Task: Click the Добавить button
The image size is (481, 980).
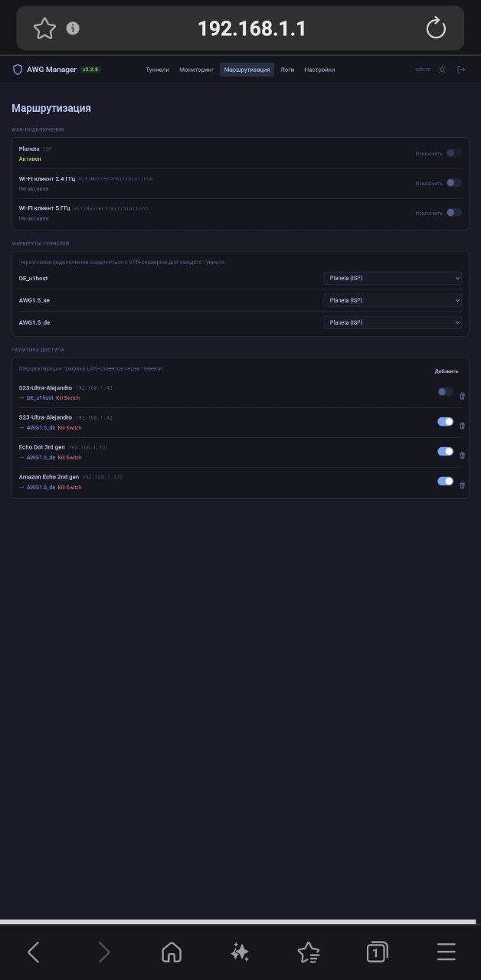Action: pyautogui.click(x=447, y=371)
